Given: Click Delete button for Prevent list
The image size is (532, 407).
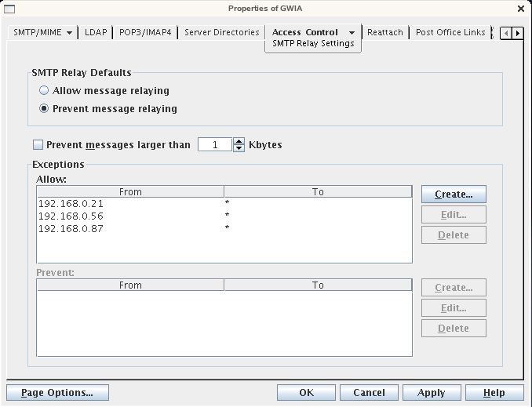Looking at the screenshot, I should 454,329.
